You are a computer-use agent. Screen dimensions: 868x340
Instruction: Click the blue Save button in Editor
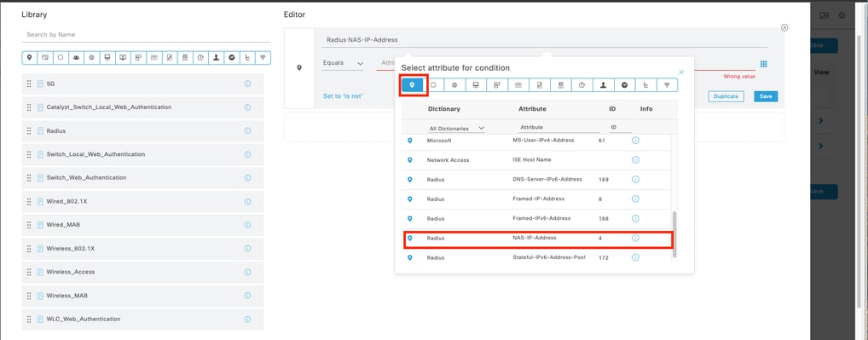[766, 97]
